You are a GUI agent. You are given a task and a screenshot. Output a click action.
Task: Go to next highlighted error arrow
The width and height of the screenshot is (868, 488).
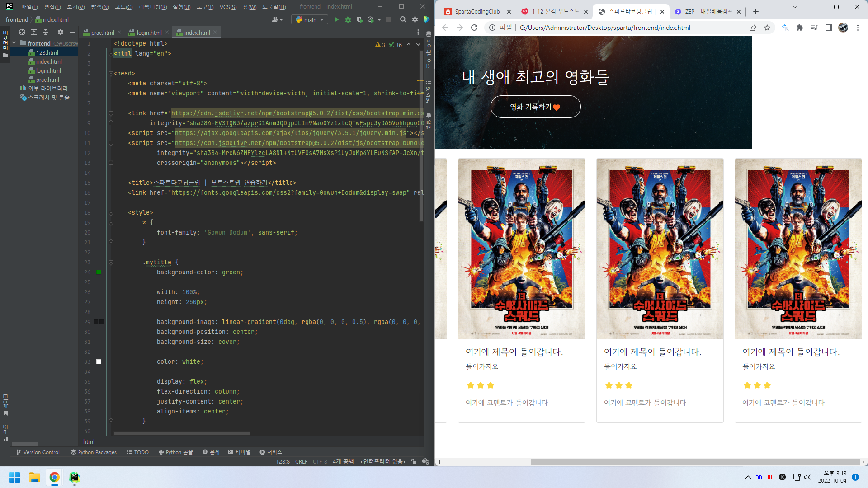tap(418, 45)
